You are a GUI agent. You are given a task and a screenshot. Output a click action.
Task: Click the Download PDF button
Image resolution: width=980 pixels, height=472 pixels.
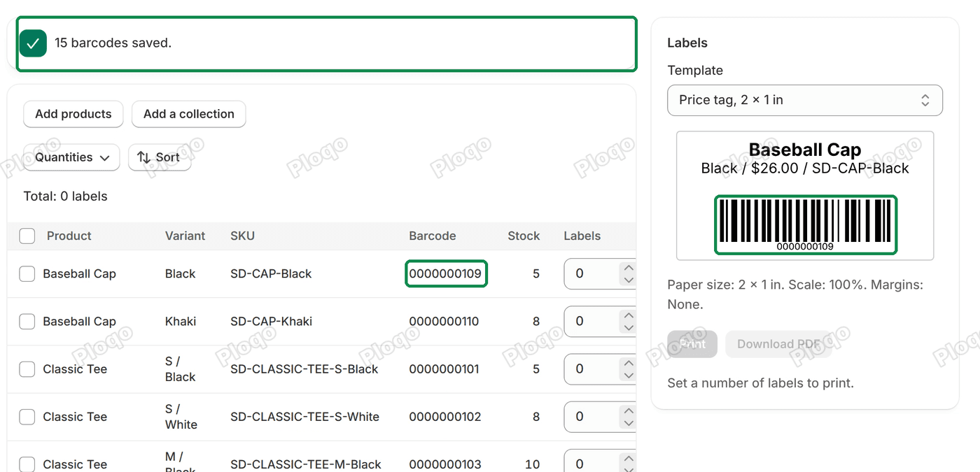(778, 344)
